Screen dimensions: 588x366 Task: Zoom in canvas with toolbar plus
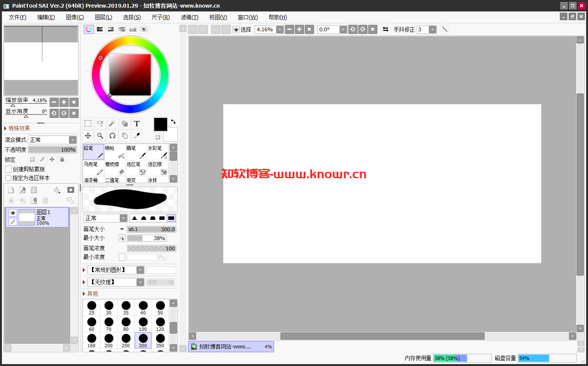300,29
